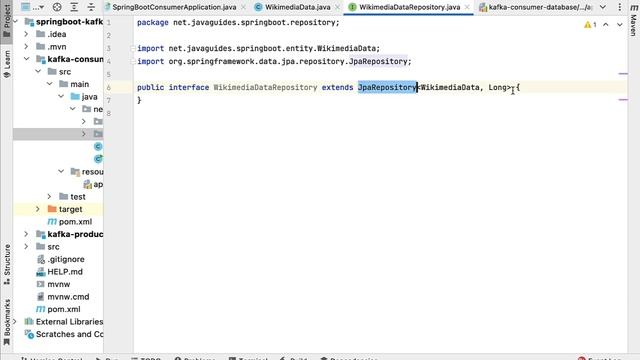Select the main folder
Screen dimensions: 640x360
click(79, 84)
